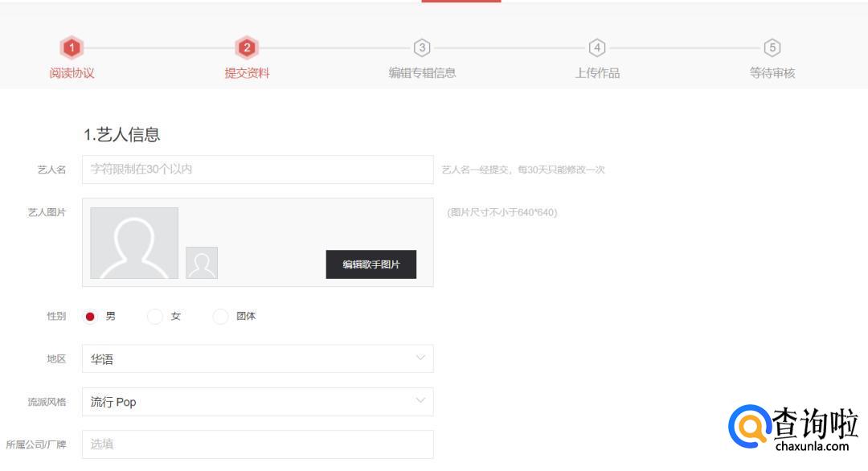Click the hint 艺人名一经提交，每30天只能修改一次

tap(523, 170)
